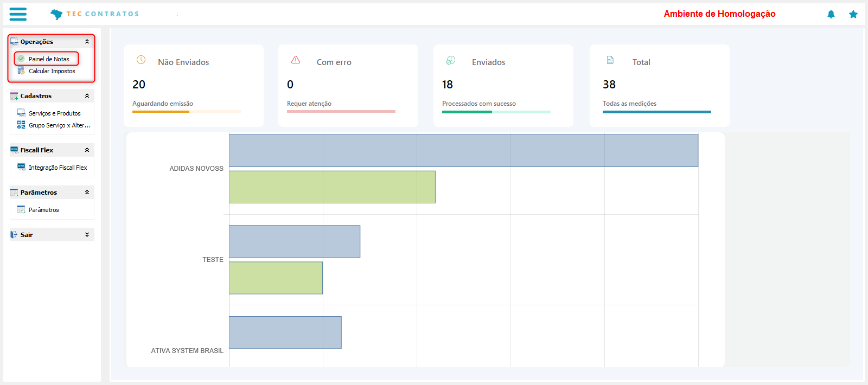Click the notification bell icon
The image size is (868, 385).
pyautogui.click(x=831, y=14)
